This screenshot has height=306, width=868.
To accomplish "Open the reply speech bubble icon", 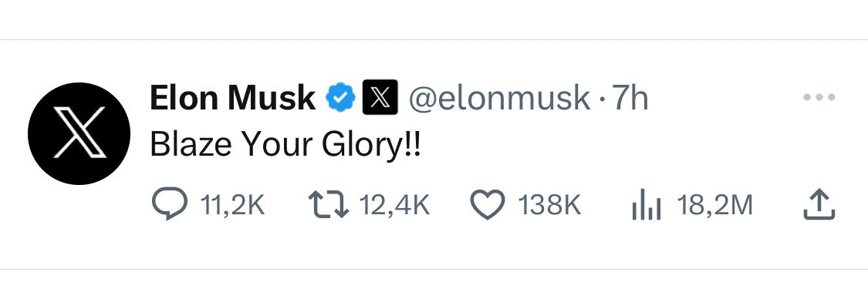I will [x=169, y=205].
